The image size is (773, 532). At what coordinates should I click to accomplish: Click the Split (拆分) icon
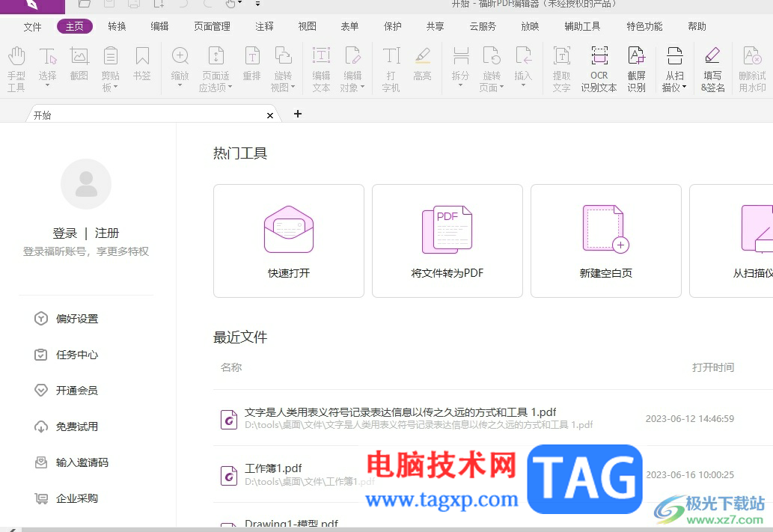click(x=460, y=55)
